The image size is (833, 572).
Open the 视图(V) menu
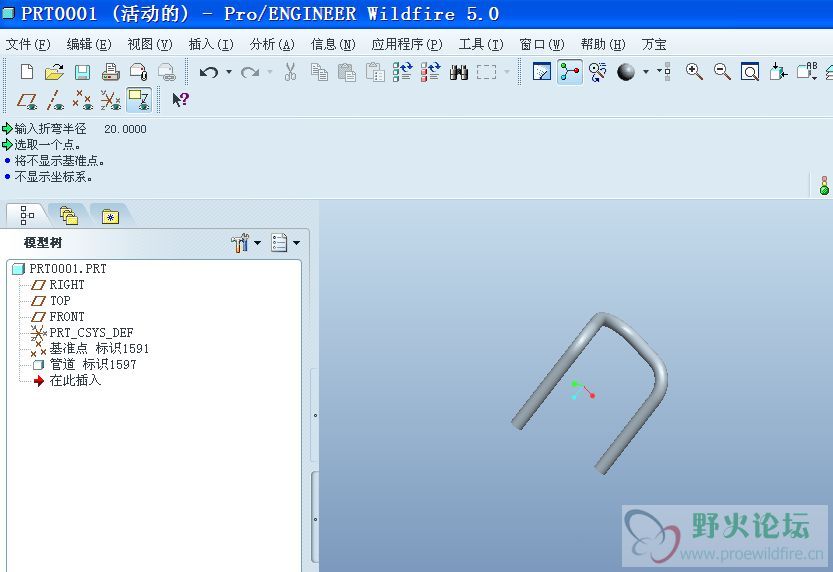[x=150, y=44]
